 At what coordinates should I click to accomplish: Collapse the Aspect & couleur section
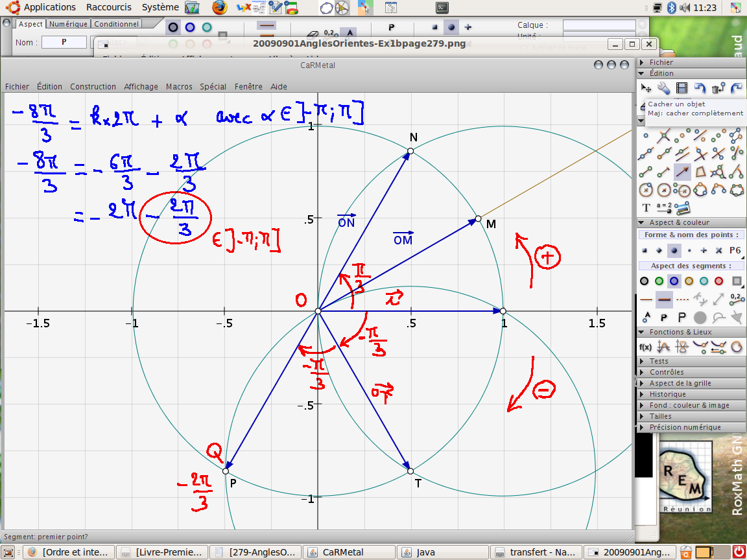[x=680, y=222]
